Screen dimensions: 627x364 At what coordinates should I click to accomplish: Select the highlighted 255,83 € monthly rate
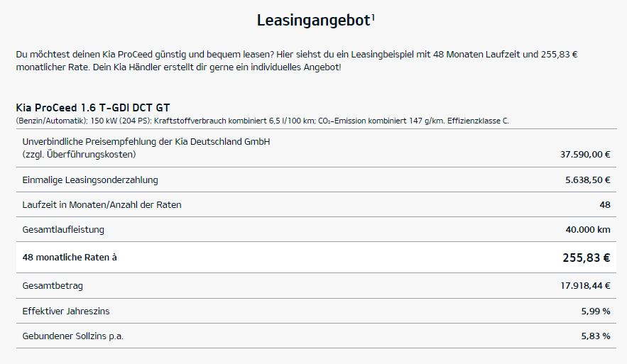pyautogui.click(x=586, y=258)
